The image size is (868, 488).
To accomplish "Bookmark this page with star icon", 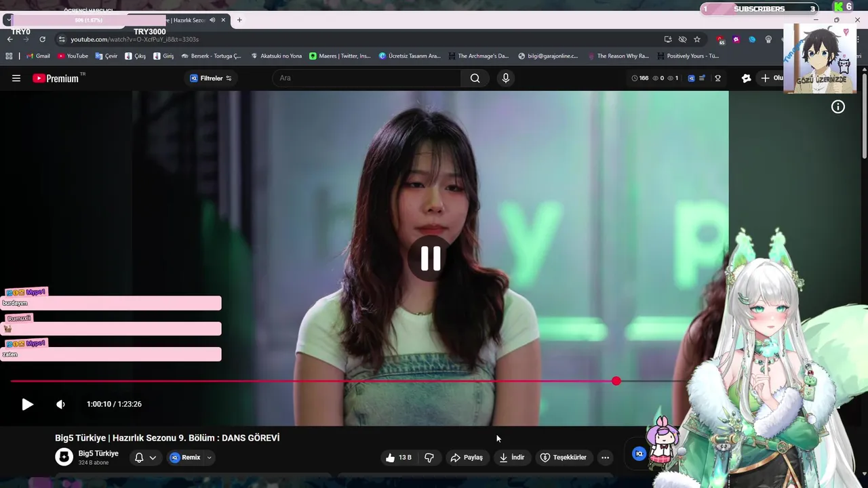I will tap(697, 39).
